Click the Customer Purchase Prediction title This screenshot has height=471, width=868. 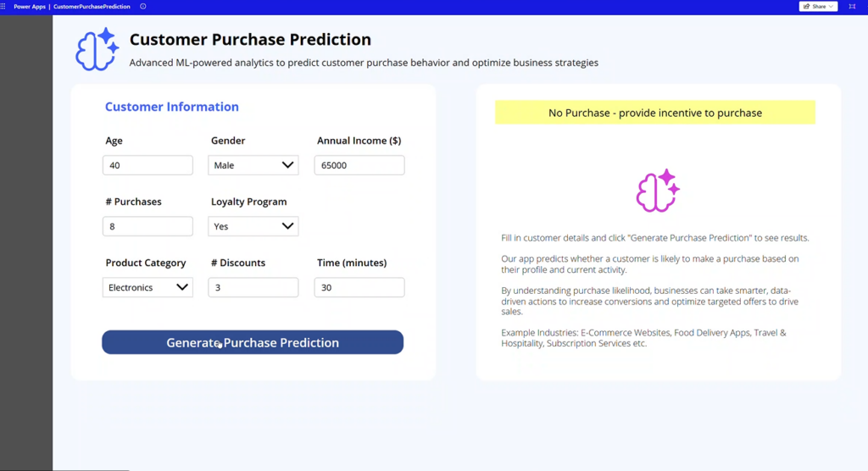(x=250, y=40)
